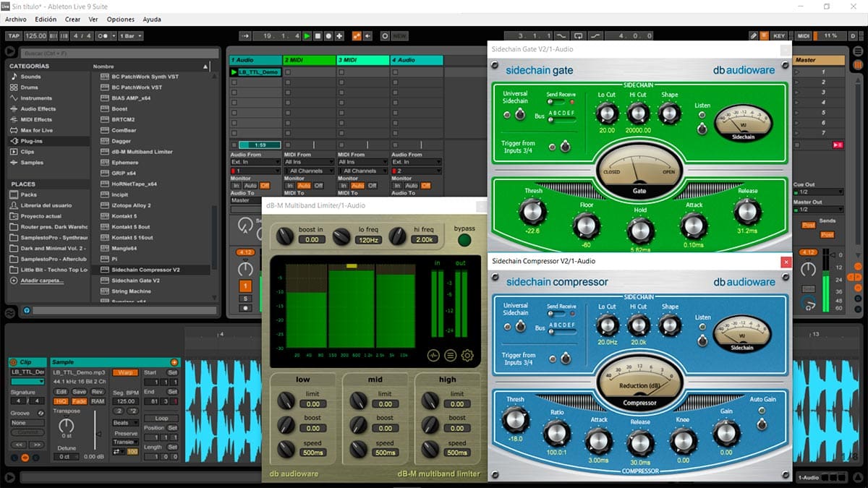
Task: Toggle the Fade button in Sample panel
Action: coord(80,401)
